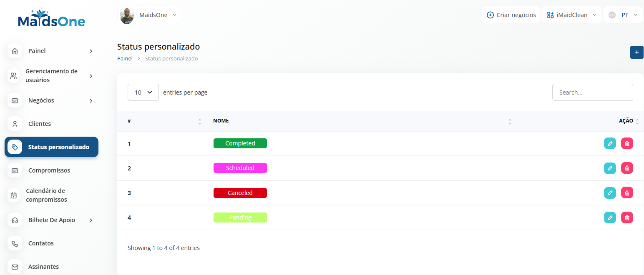Click the edit pencil icon for Canceled status
The height and width of the screenshot is (275, 644).
(x=610, y=192)
